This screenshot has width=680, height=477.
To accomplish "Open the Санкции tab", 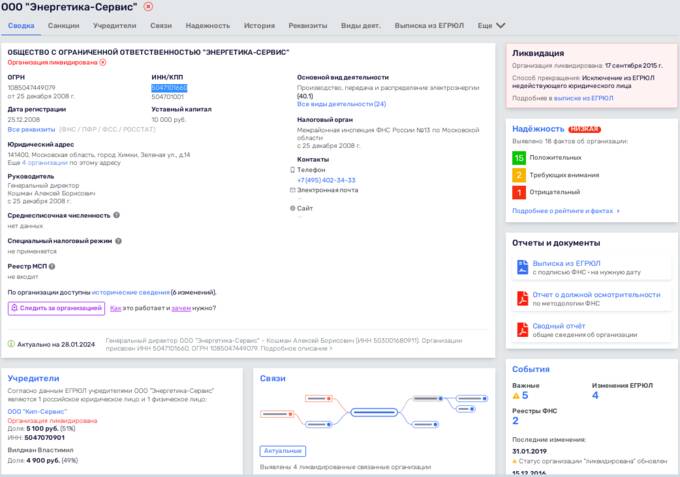I will pos(63,26).
